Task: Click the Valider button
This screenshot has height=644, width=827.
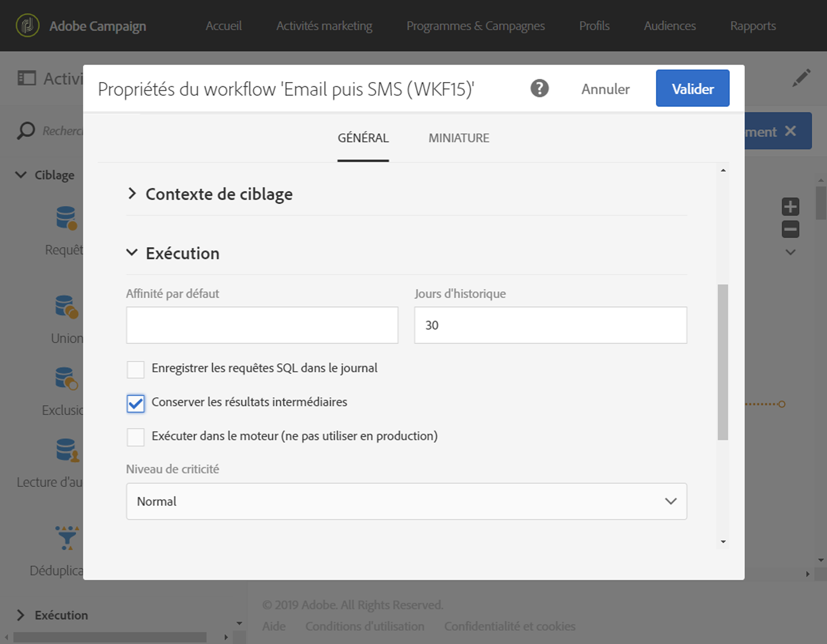Action: [x=692, y=88]
